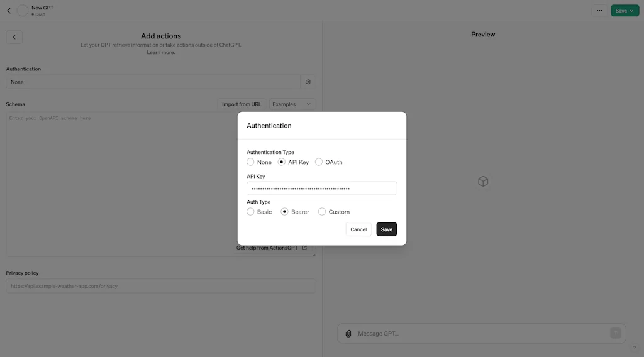Open the Learn more link

click(x=160, y=53)
